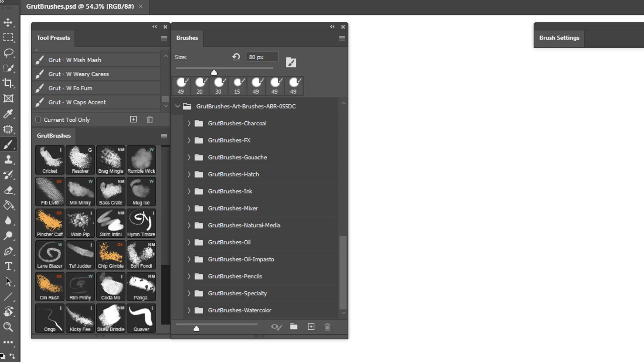This screenshot has height=362, width=644.
Task: Toggle brush stroke preview eye icon
Action: 276,326
